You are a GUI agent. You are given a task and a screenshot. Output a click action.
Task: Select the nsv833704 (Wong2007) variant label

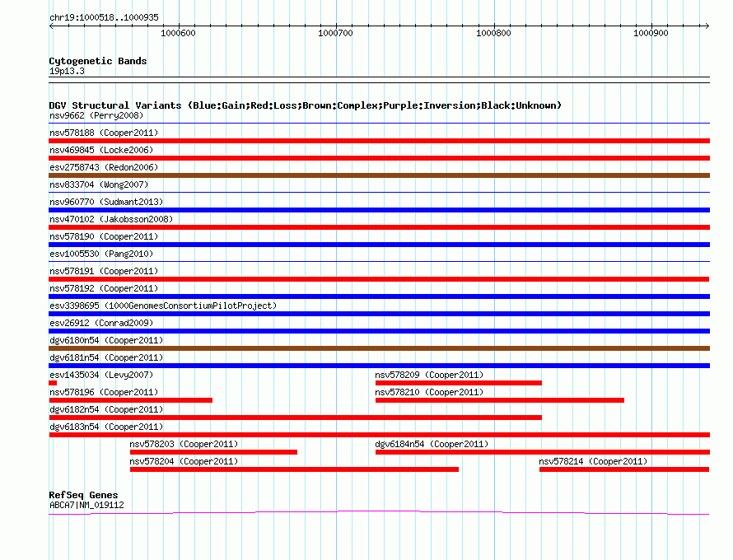click(99, 184)
